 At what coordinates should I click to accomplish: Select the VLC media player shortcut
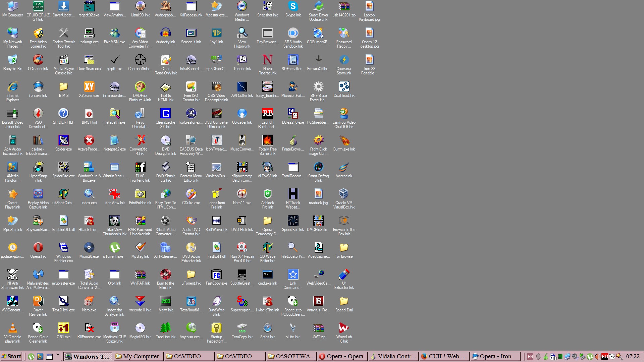click(x=12, y=328)
